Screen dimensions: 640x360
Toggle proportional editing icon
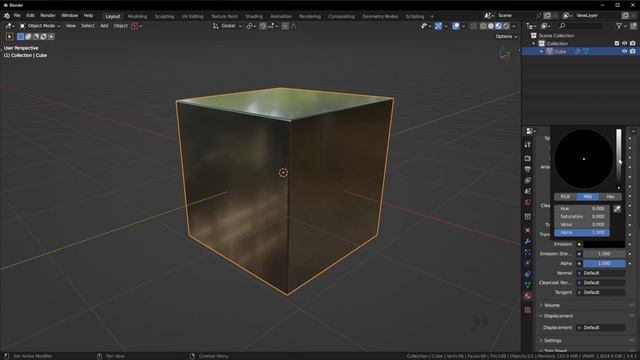click(x=285, y=26)
